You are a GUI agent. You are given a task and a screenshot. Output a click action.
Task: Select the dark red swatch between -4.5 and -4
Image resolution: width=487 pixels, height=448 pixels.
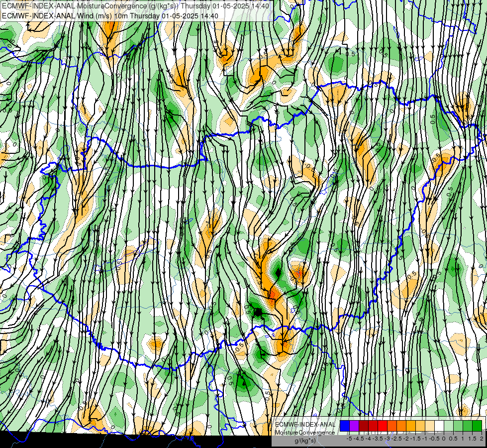click(x=364, y=426)
